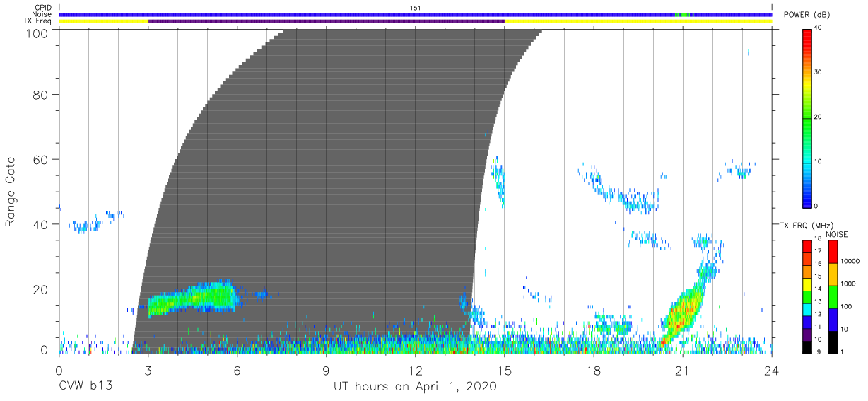Screen dimensions: 868x401
Task: Click the CPID value "151"
Action: pyautogui.click(x=415, y=7)
